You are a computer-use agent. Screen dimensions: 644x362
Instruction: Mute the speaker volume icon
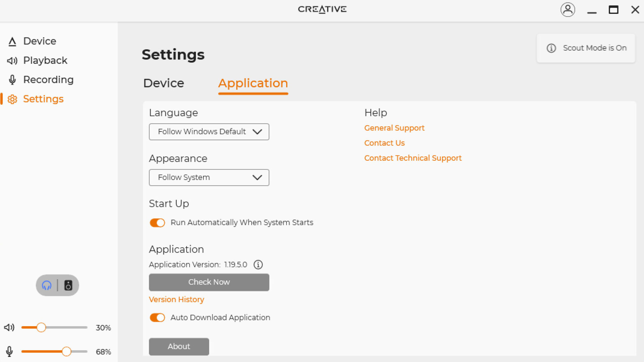click(9, 327)
